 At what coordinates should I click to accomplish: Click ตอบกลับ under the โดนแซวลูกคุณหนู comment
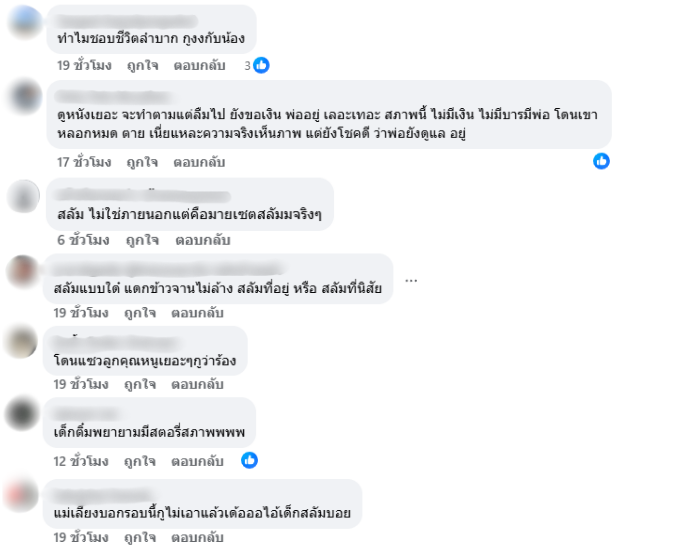197,384
